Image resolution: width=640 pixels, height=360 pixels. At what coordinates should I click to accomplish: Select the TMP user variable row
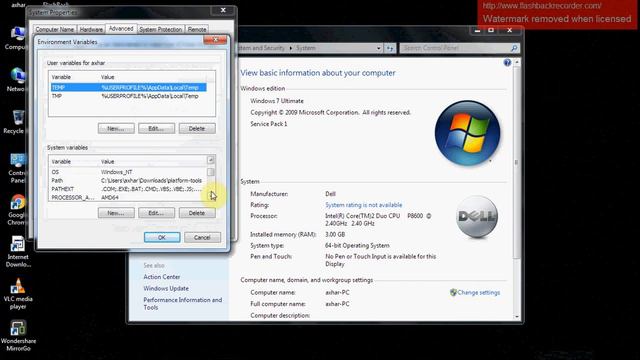click(129, 96)
